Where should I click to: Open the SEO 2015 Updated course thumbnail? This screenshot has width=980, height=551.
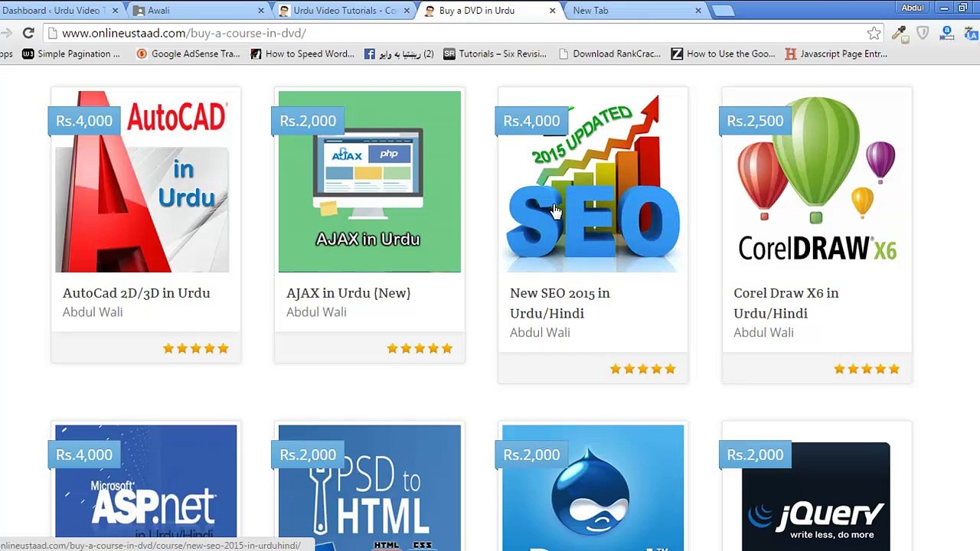click(593, 181)
